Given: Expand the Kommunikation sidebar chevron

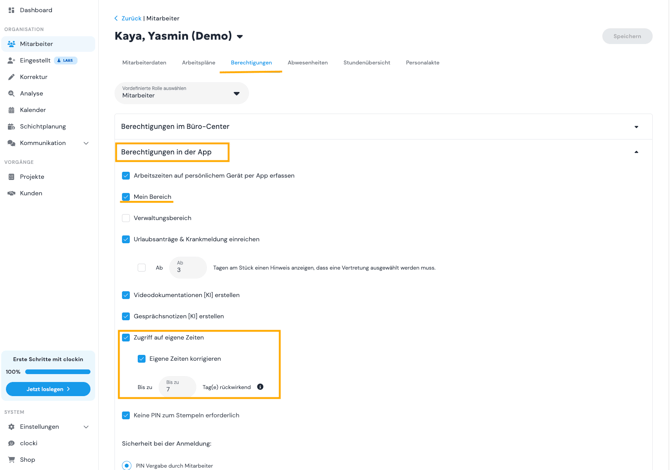Looking at the screenshot, I should tap(86, 143).
